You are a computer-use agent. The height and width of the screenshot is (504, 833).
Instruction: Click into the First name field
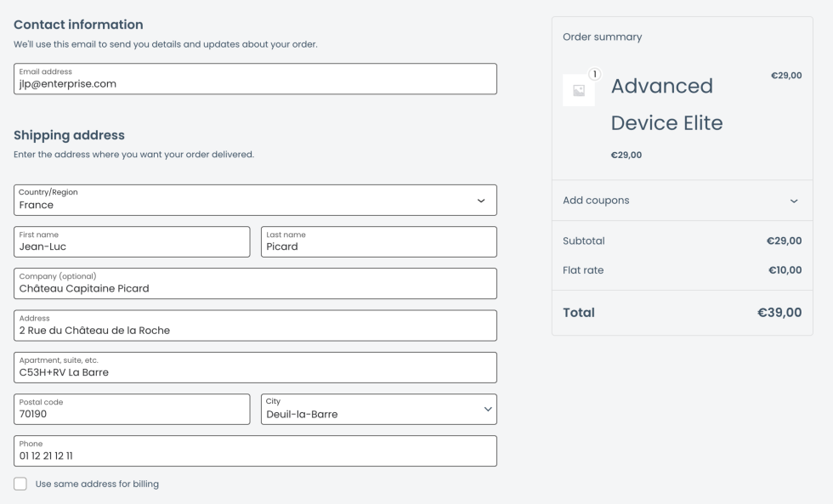pos(132,242)
